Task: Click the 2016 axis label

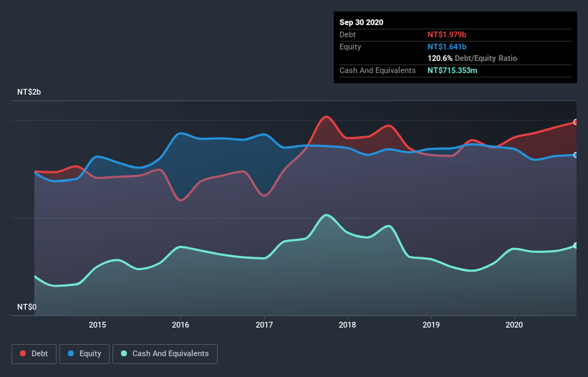Action: point(180,325)
